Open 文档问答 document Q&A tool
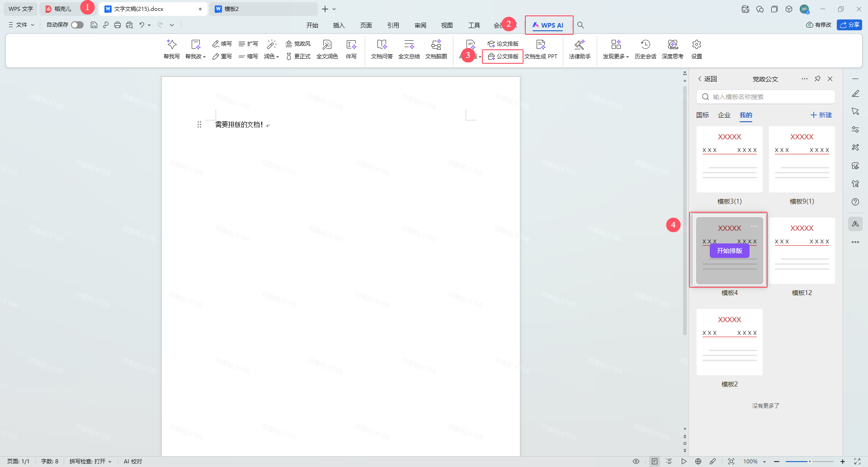868x467 pixels. point(382,45)
